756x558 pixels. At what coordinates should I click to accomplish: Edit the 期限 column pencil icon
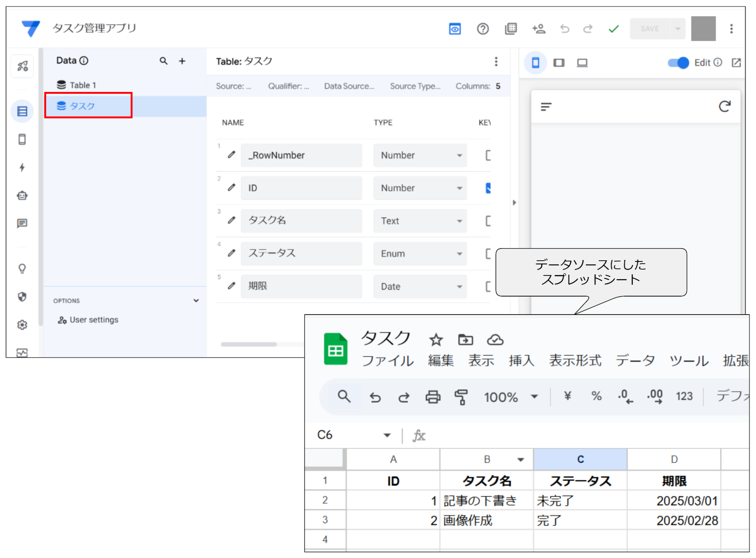pyautogui.click(x=231, y=286)
